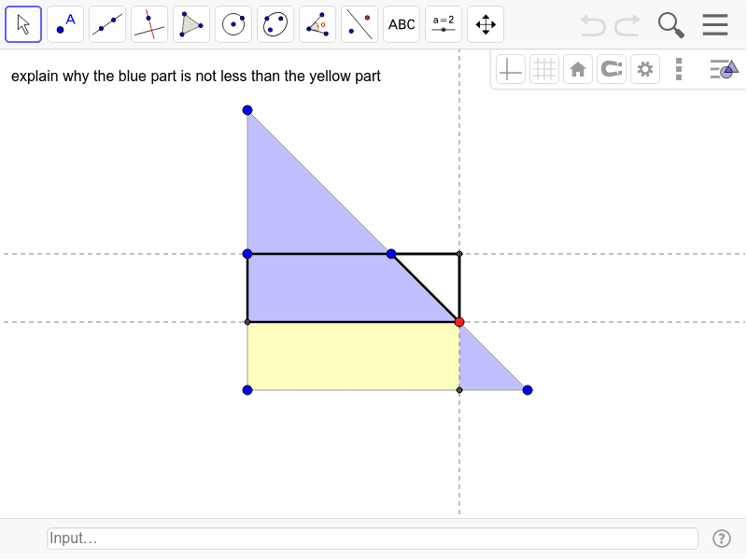Select the Line tool
Screen dimensions: 747x560
click(x=106, y=24)
